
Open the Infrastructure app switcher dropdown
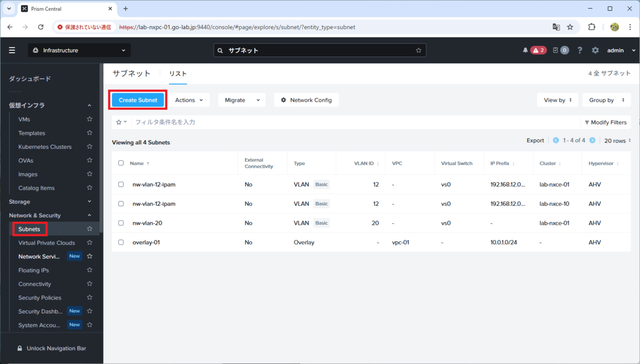79,50
